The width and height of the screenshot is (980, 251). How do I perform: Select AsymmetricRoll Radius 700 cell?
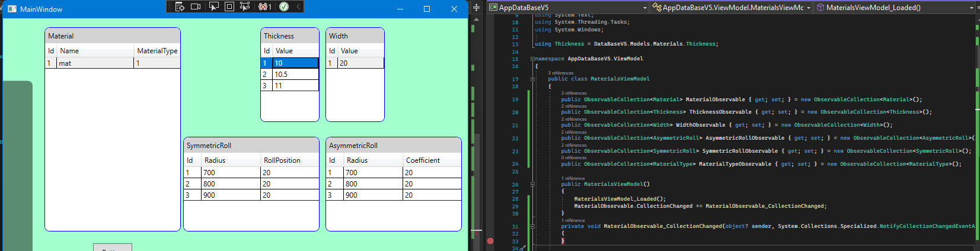pos(374,172)
